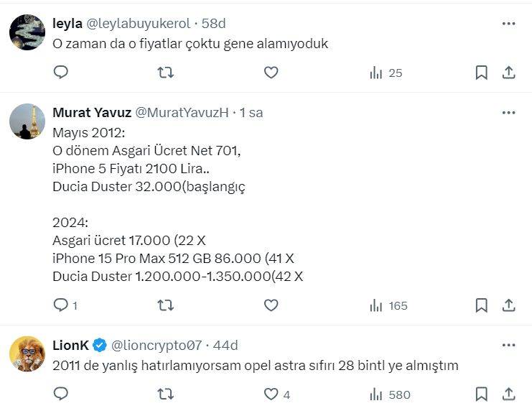Open more options on leyla's tweet
Viewport: 532px width, 411px height.
(508, 24)
